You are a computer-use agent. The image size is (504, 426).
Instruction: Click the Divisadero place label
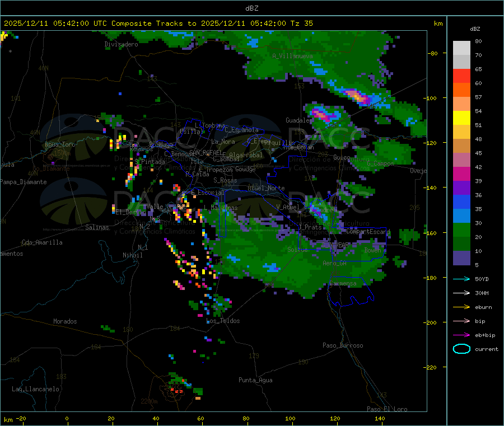(x=121, y=44)
